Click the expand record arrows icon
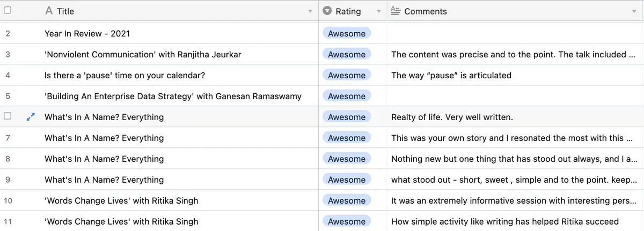644x231 pixels. 31,117
